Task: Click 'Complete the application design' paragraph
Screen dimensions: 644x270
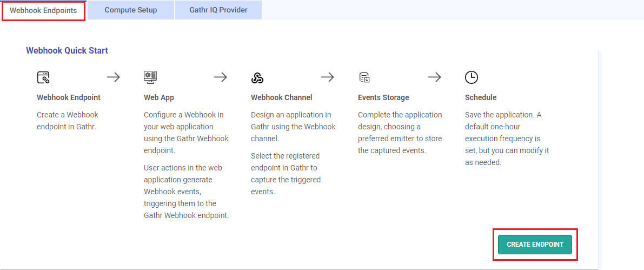Action: (400, 133)
